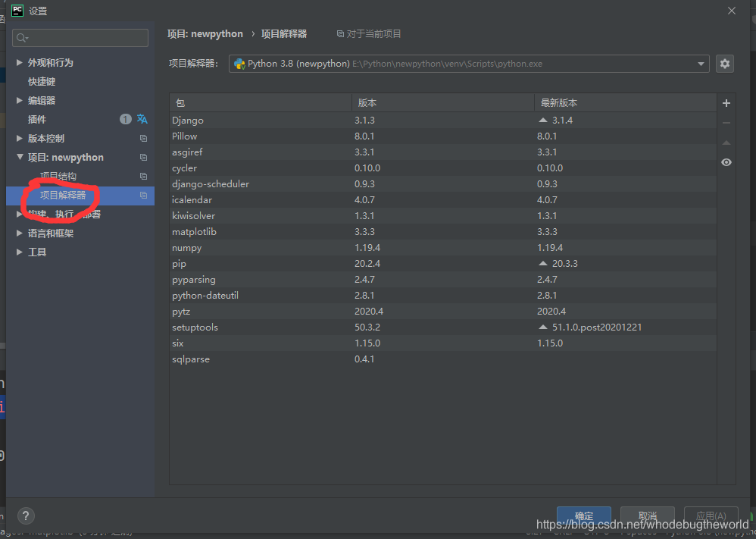Click the settings search field
756x539 pixels.
click(x=80, y=38)
